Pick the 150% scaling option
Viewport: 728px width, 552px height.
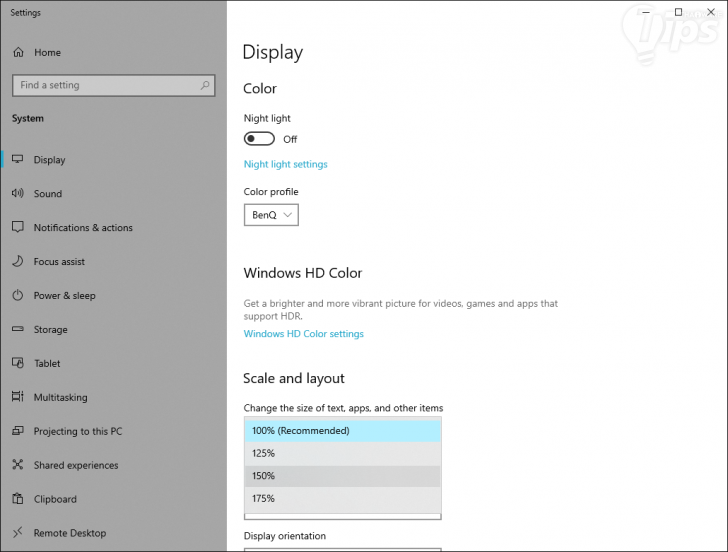342,476
